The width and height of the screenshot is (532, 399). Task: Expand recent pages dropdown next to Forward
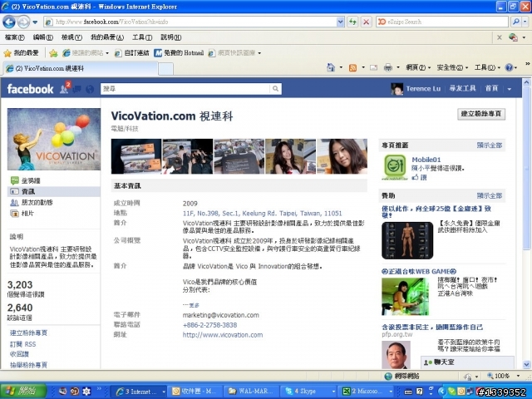pos(35,22)
